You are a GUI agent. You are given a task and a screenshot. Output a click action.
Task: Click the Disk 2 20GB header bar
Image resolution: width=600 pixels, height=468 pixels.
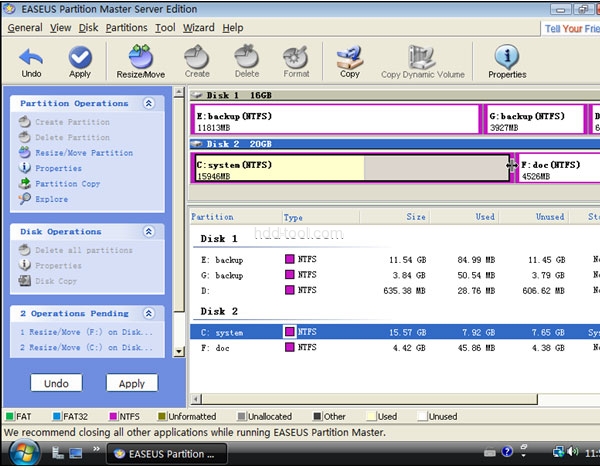click(395, 144)
